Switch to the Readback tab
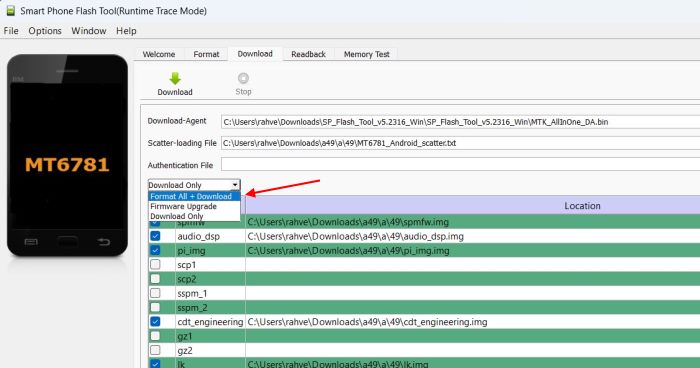700x368 pixels. pyautogui.click(x=308, y=54)
